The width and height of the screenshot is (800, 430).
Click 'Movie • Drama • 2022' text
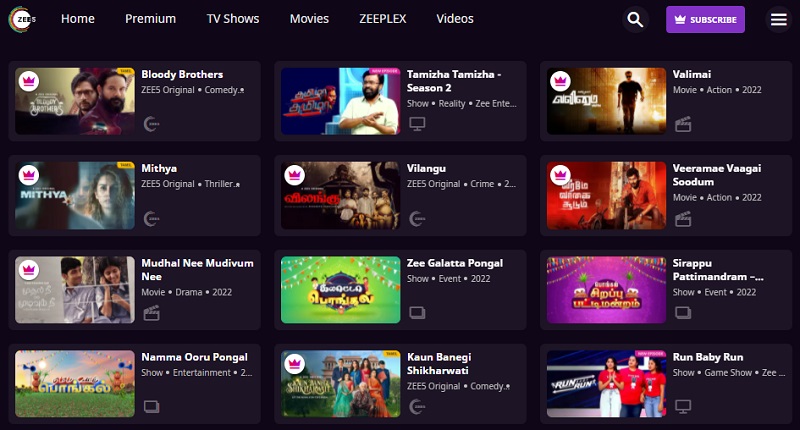click(186, 292)
